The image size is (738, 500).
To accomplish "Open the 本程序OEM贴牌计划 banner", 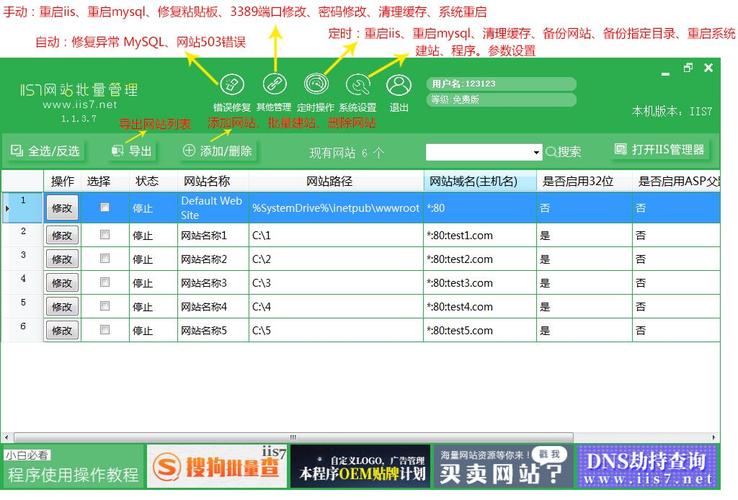I will pos(361,467).
